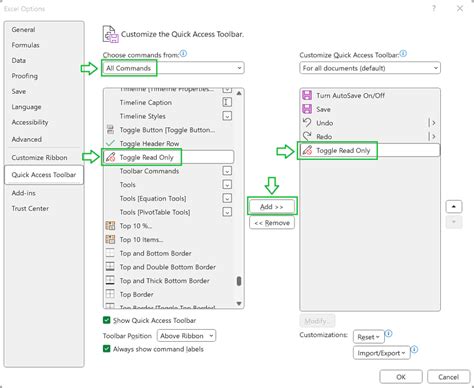Toggle Always show command labels checkbox
Viewport: 474px width, 388px height.
point(107,349)
